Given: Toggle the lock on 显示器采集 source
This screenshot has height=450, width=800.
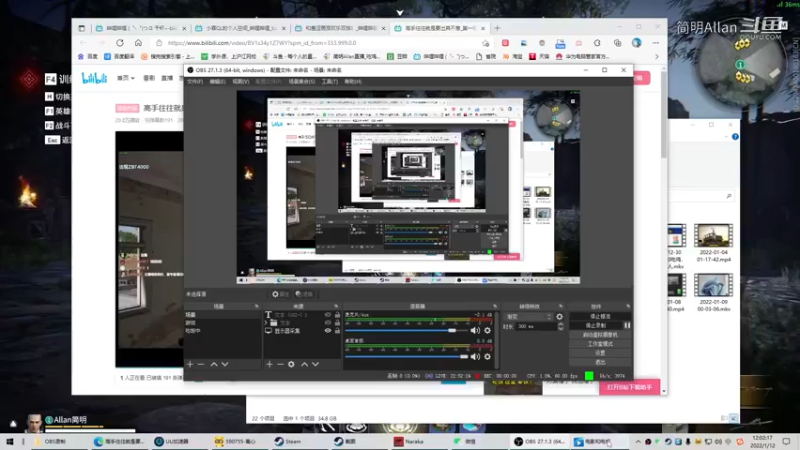Looking at the screenshot, I should coord(337,331).
